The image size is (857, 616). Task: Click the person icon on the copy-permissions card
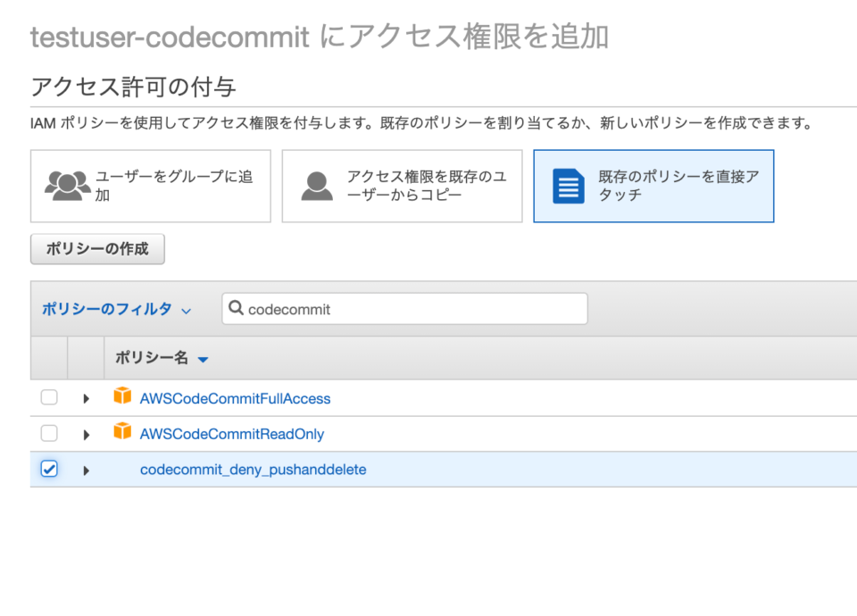click(318, 185)
